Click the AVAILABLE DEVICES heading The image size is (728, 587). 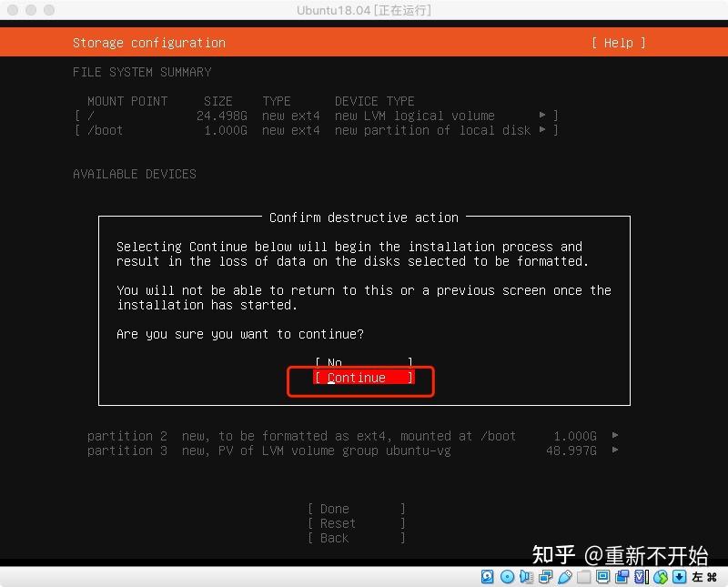[135, 174]
